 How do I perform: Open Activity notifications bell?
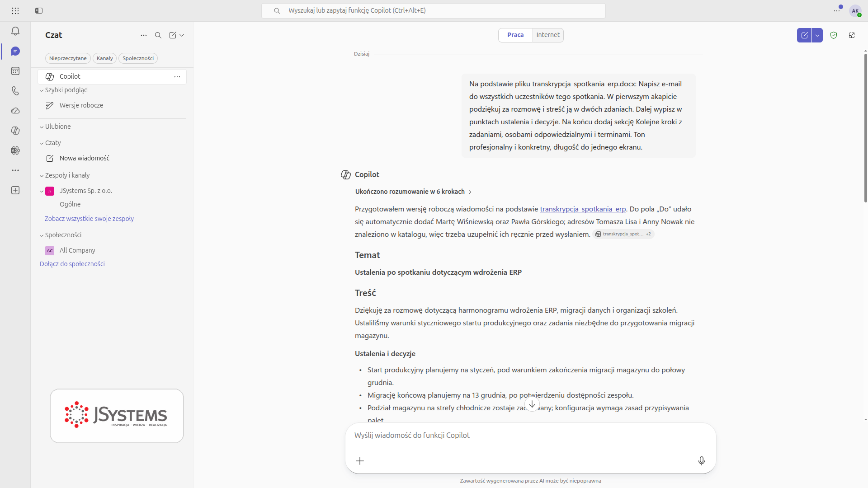[x=15, y=31]
